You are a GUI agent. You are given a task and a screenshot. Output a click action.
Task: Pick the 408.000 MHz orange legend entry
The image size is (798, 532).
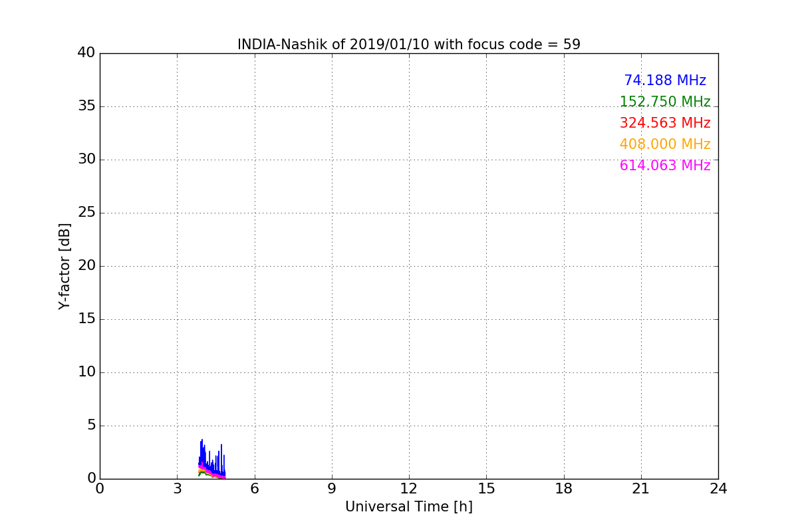coord(664,144)
